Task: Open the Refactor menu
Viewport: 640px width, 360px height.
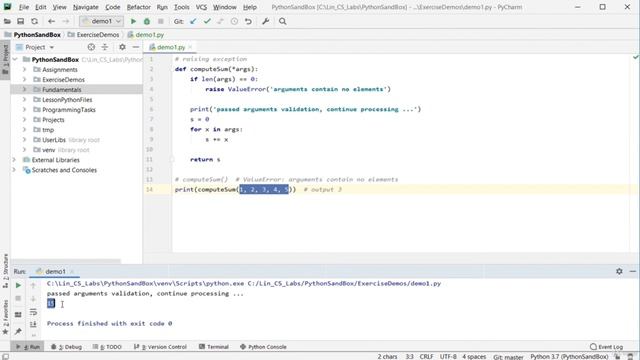Action: click(x=138, y=7)
